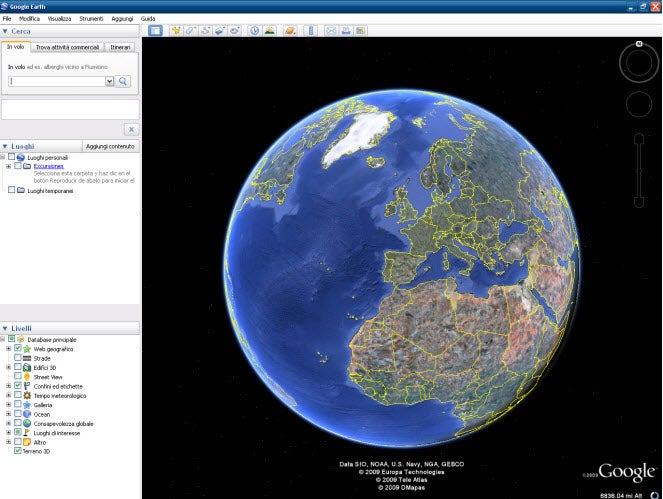The height and width of the screenshot is (499, 663).
Task: Click the Google logo in viewer
Action: pos(627,472)
